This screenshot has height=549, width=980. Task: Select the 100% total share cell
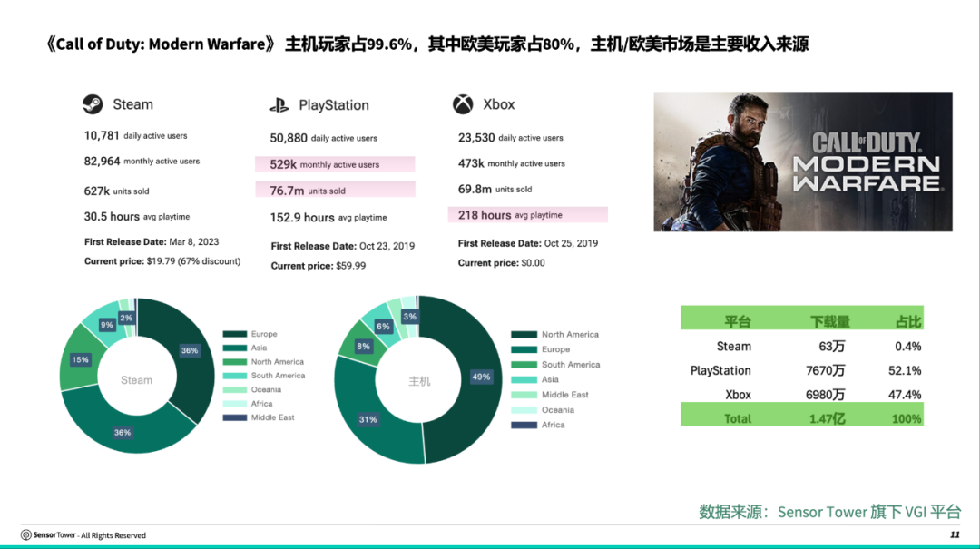coord(906,418)
